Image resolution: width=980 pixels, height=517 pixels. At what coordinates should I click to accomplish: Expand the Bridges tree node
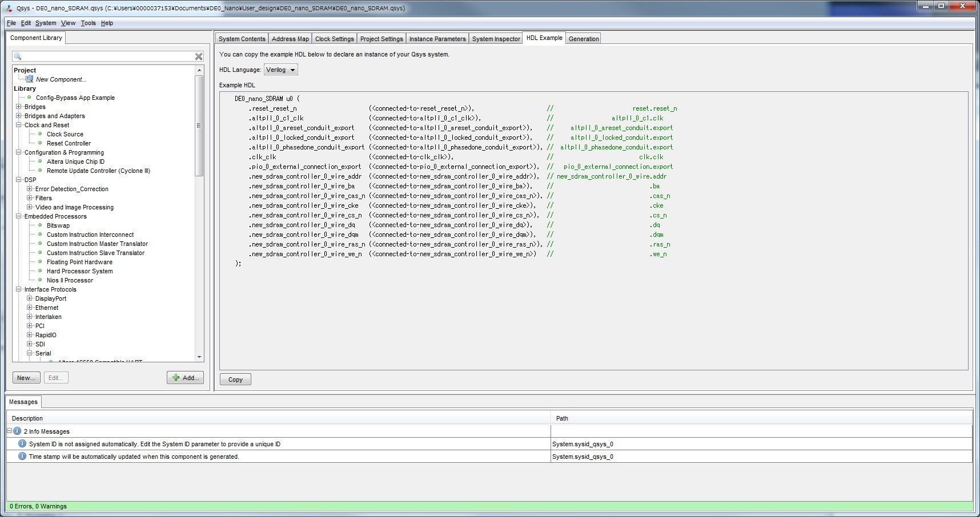tap(19, 107)
